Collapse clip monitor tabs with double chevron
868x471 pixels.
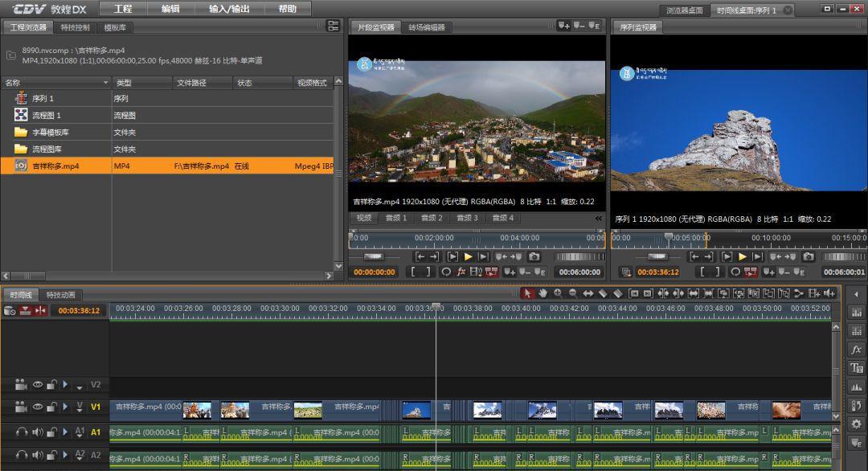[x=599, y=218]
